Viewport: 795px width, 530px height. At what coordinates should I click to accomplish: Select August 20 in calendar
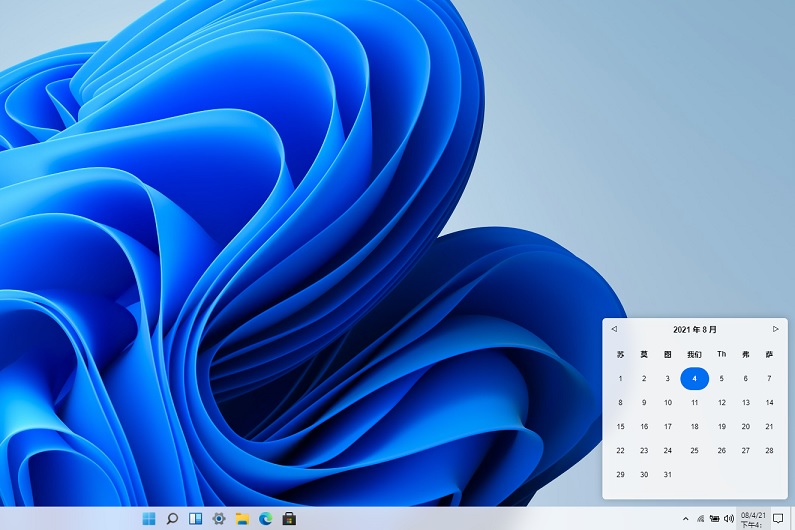coord(745,427)
